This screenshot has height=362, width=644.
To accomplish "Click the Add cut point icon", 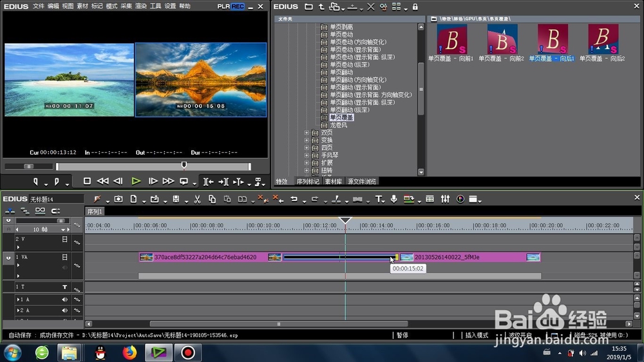I will coord(336,199).
